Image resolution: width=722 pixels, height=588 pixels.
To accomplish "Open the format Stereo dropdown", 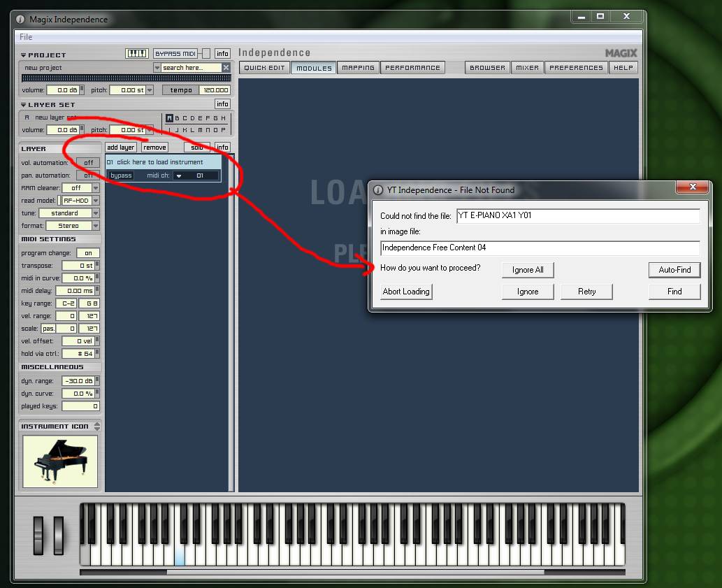I will click(96, 226).
